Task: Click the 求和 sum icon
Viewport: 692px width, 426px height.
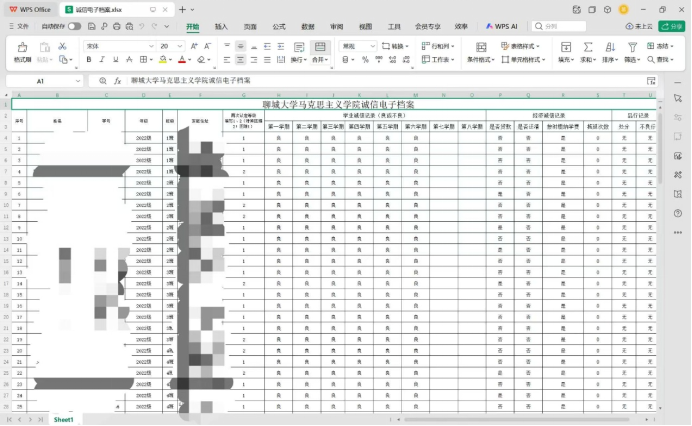Action: pyautogui.click(x=588, y=47)
